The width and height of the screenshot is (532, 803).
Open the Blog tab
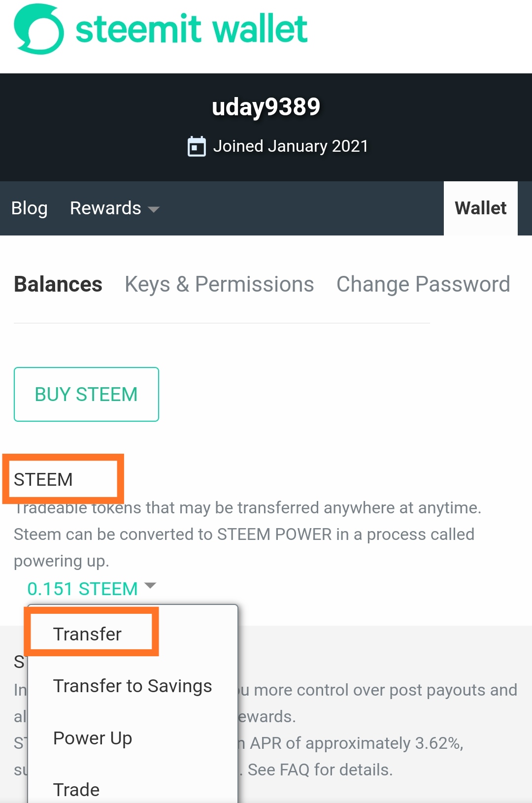click(30, 208)
